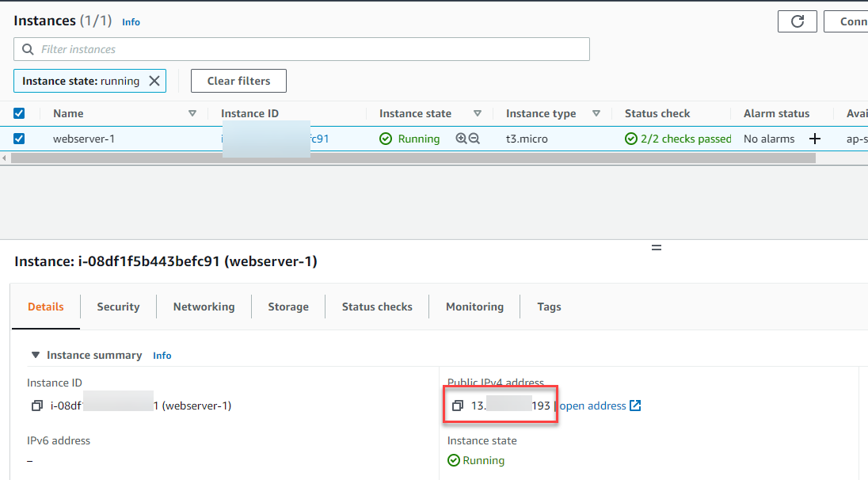Switch to the Security tab
This screenshot has width=868, height=480.
click(x=118, y=307)
